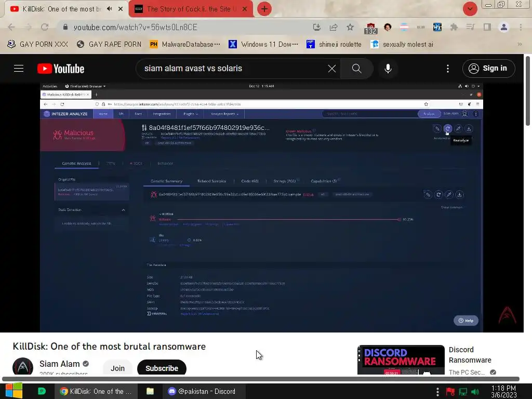Click the video player to pause

click(262, 207)
